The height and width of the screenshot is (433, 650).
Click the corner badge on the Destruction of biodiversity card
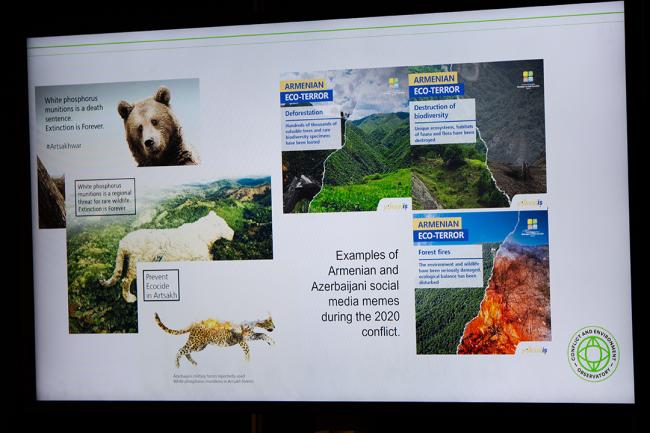point(530,203)
